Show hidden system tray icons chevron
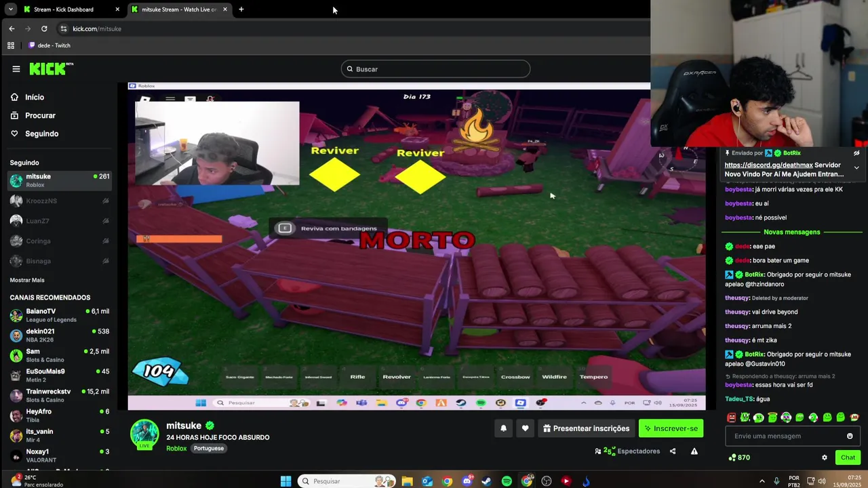Viewport: 868px width, 488px height. pos(762,481)
